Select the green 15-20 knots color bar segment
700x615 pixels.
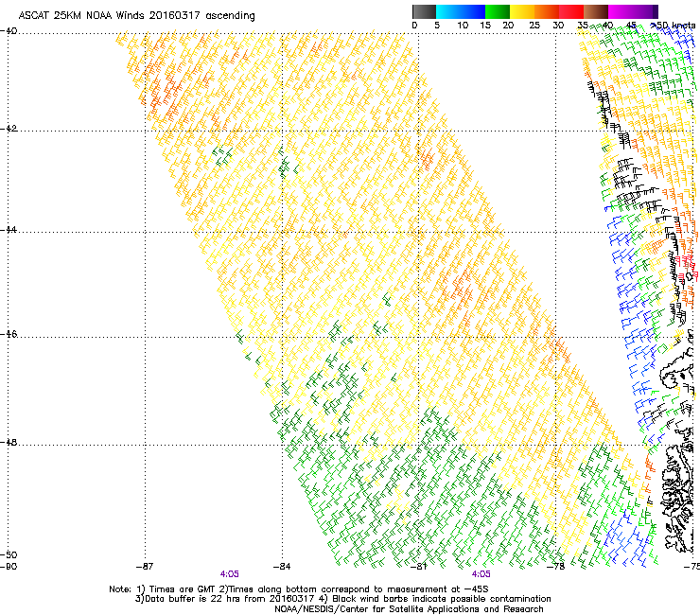[498, 11]
